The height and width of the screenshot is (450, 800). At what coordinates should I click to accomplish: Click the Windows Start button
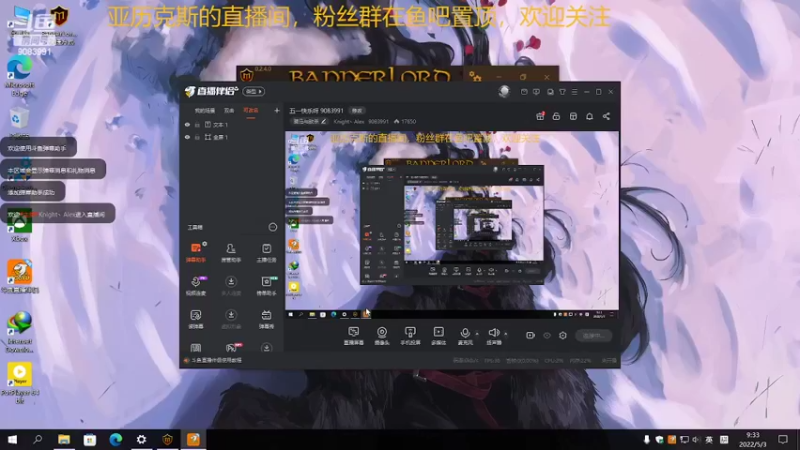(x=12, y=439)
